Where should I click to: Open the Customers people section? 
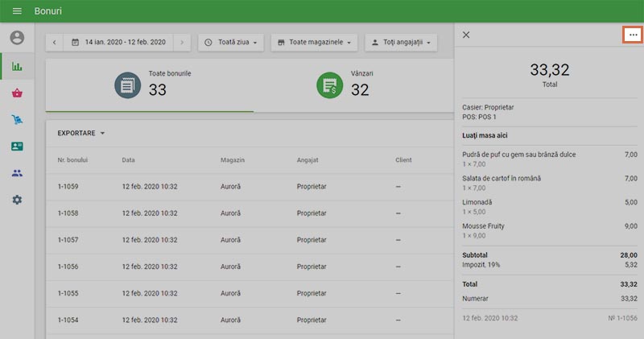point(17,173)
